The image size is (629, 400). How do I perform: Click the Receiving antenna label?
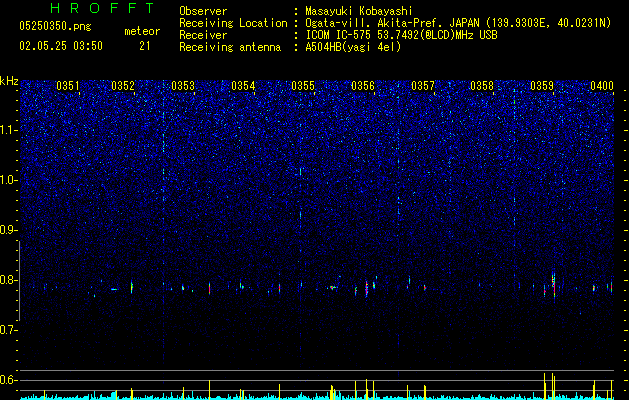(230, 47)
